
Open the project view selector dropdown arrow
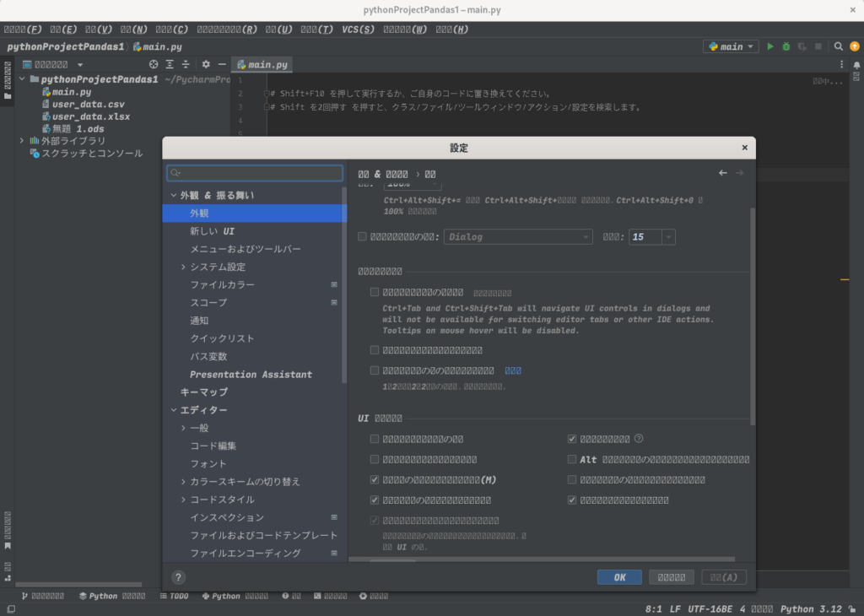(x=80, y=64)
